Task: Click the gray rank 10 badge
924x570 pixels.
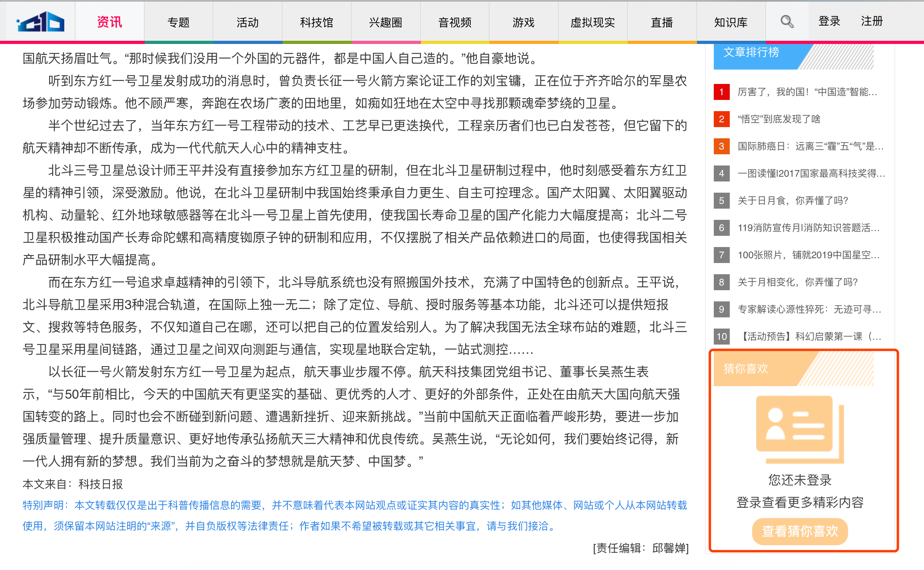Action: coord(721,337)
